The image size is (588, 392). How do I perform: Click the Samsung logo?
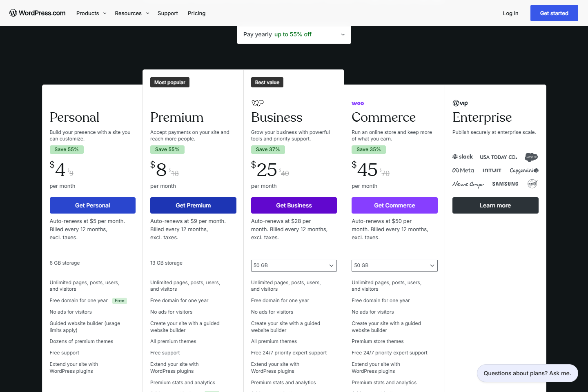coord(505,184)
